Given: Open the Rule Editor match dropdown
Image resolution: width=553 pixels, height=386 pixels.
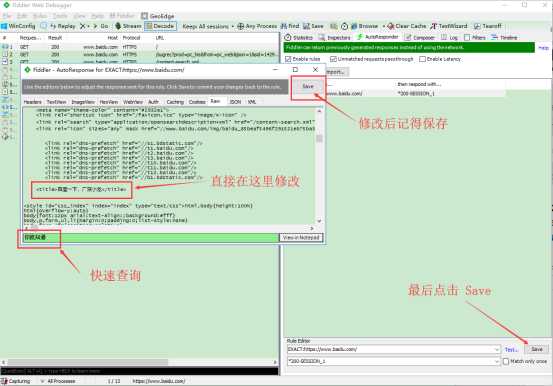Looking at the screenshot, I should [x=497, y=350].
